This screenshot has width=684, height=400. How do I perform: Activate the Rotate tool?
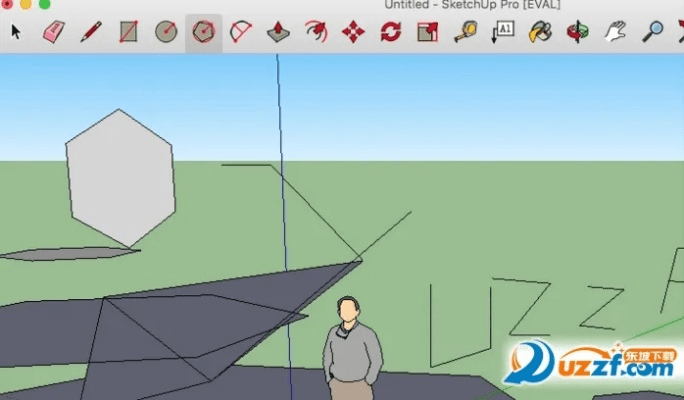point(390,32)
